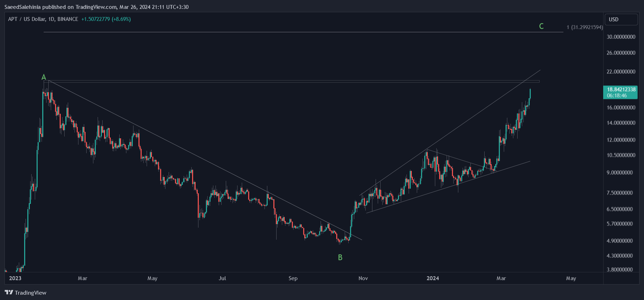The height and width of the screenshot is (300, 644).
Task: Open the USD currency selector
Action: pyautogui.click(x=621, y=20)
